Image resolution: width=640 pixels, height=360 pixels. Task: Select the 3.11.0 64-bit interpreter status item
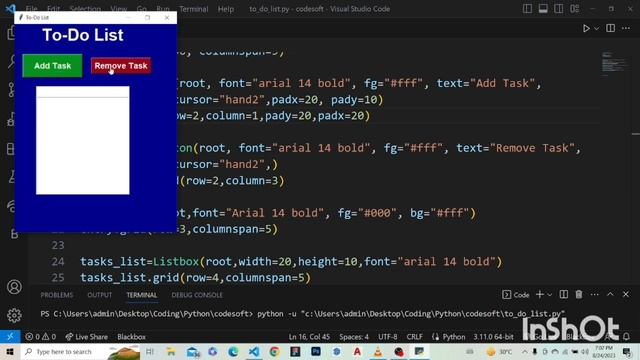493,337
